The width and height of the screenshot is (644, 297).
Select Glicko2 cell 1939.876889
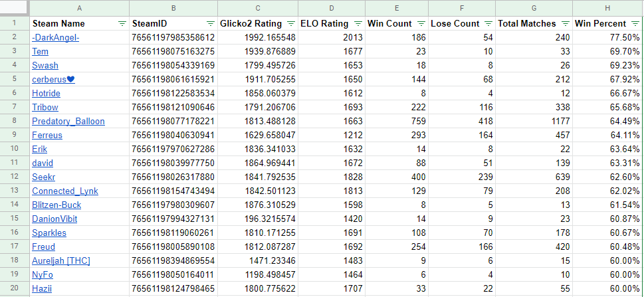[x=258, y=51]
